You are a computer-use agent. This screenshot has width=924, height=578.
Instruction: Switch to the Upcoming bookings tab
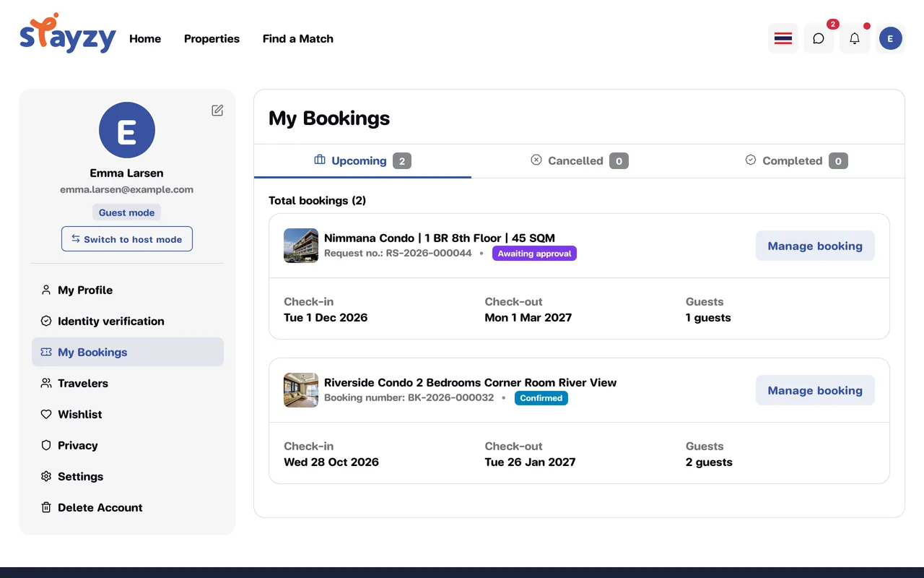tap(362, 160)
